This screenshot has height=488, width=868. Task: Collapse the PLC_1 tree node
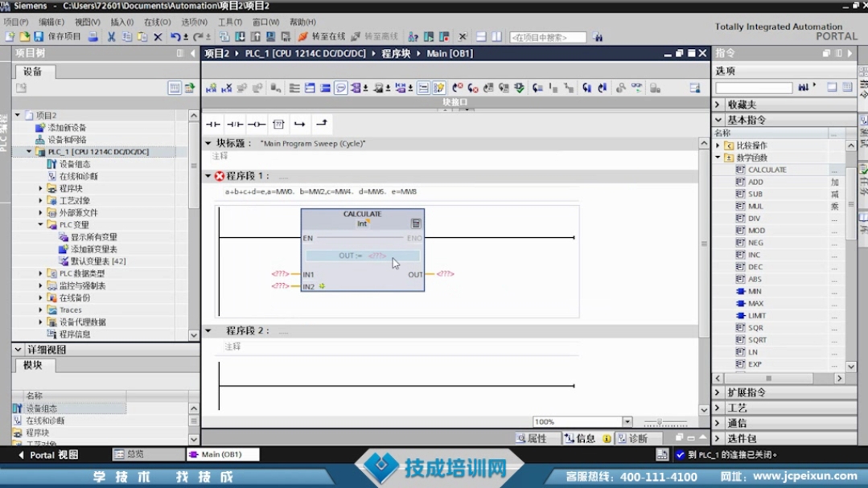coord(29,152)
